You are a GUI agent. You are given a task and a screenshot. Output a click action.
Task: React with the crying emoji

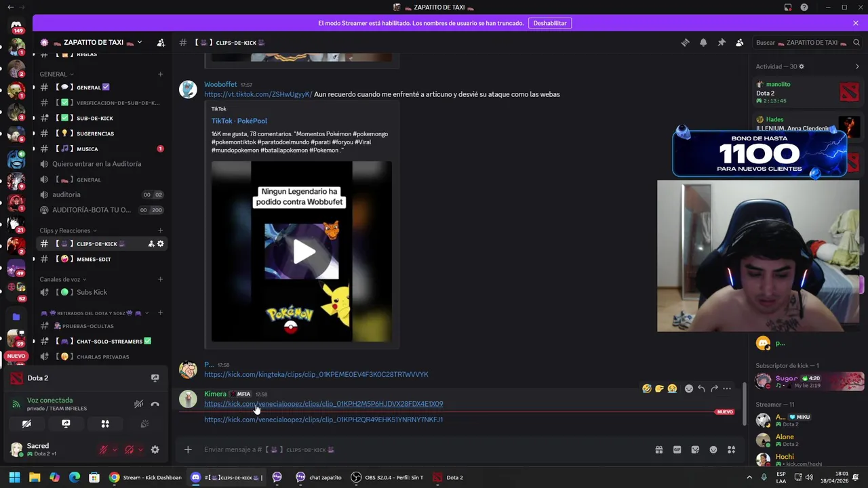(672, 388)
